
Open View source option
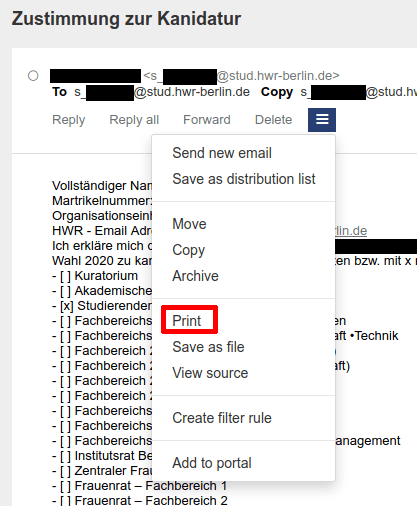210,373
